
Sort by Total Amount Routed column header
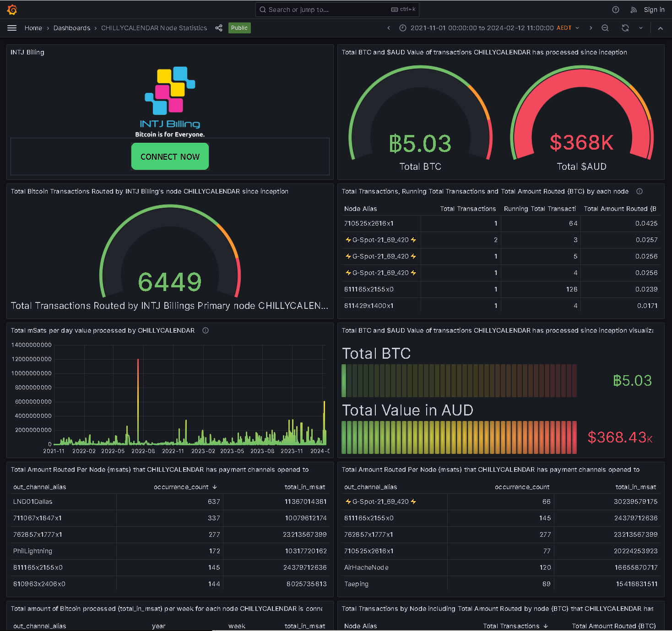click(620, 209)
